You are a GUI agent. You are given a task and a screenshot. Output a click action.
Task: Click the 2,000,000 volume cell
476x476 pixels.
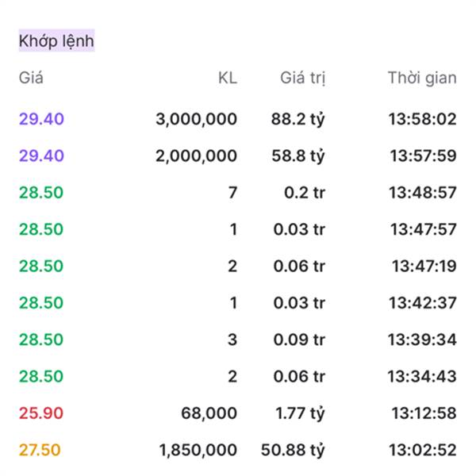pyautogui.click(x=196, y=155)
